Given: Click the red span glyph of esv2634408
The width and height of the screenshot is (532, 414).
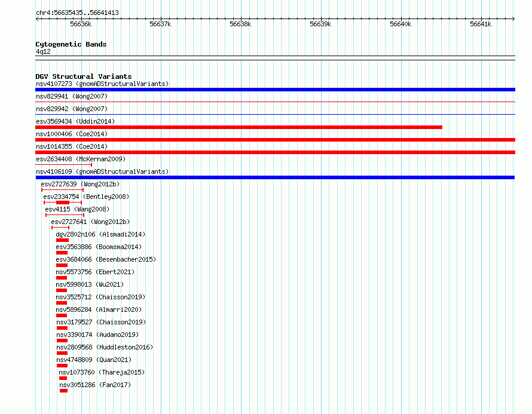Looking at the screenshot, I should point(64,165).
